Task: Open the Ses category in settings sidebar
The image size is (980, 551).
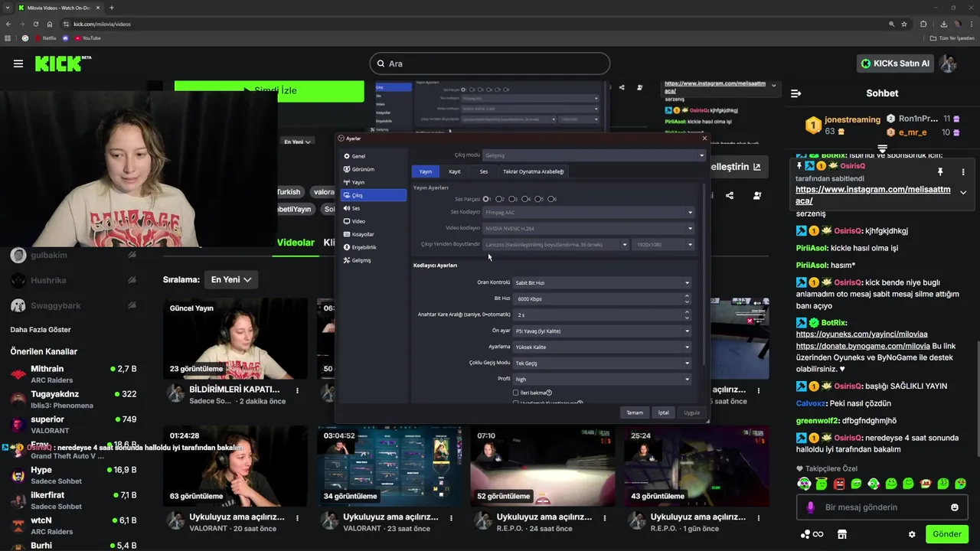Action: pyautogui.click(x=374, y=208)
